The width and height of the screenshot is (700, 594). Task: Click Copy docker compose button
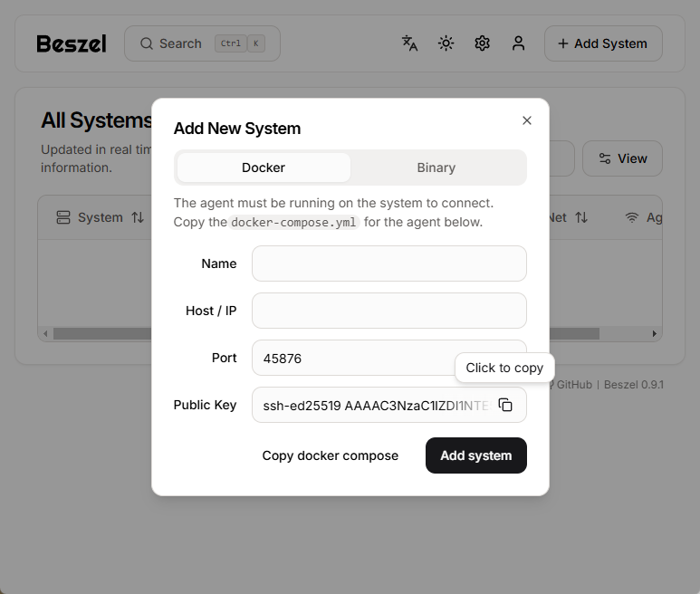pyautogui.click(x=331, y=455)
